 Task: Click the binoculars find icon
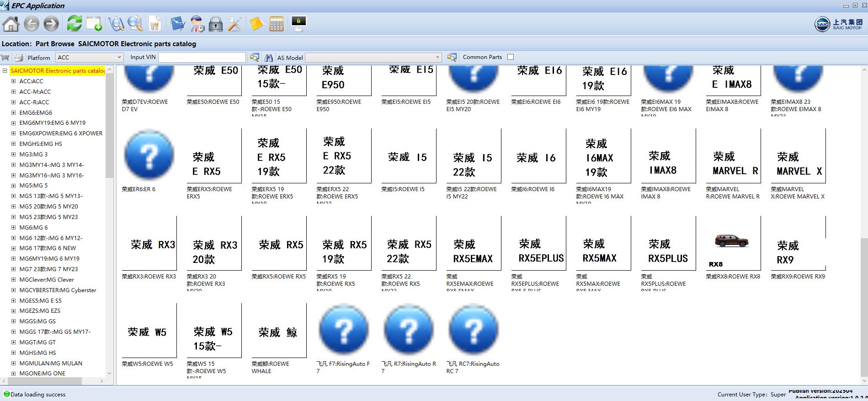269,58
